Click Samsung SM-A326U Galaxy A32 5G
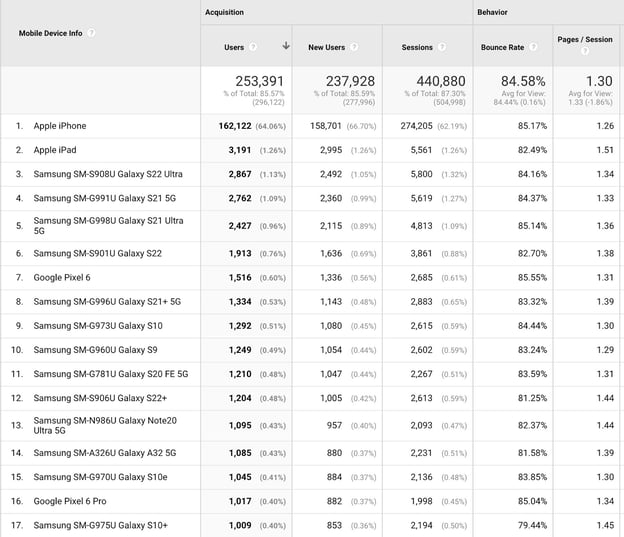 [x=104, y=453]
